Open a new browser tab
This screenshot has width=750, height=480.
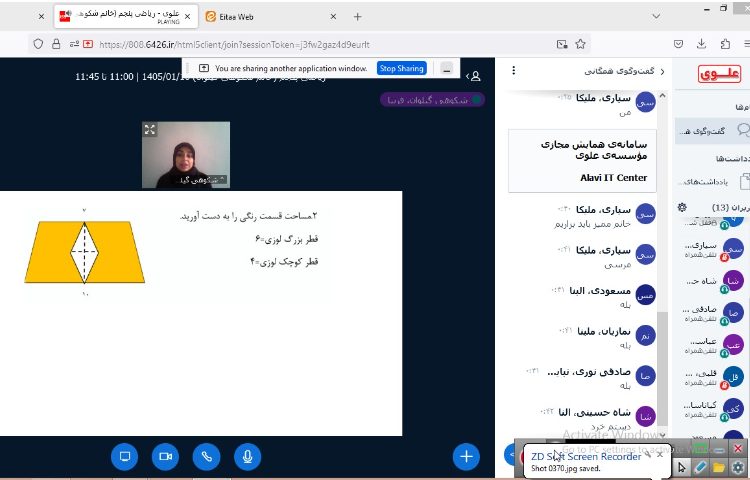pyautogui.click(x=357, y=17)
